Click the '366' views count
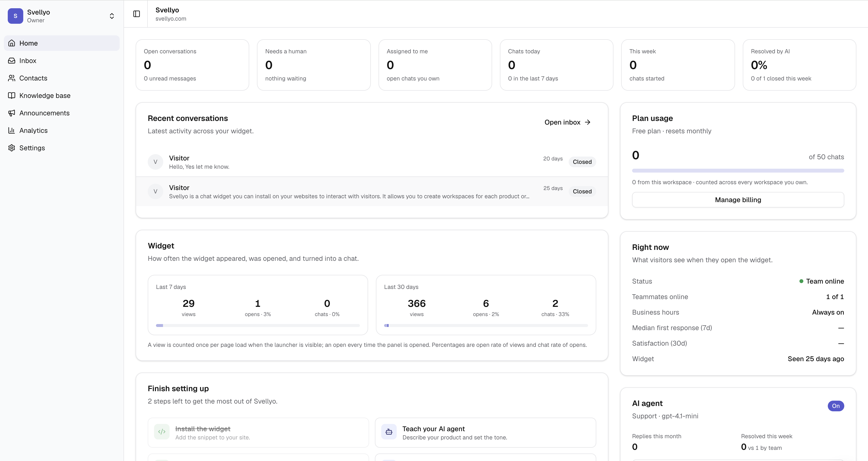Viewport: 868px width, 461px height. point(417,303)
